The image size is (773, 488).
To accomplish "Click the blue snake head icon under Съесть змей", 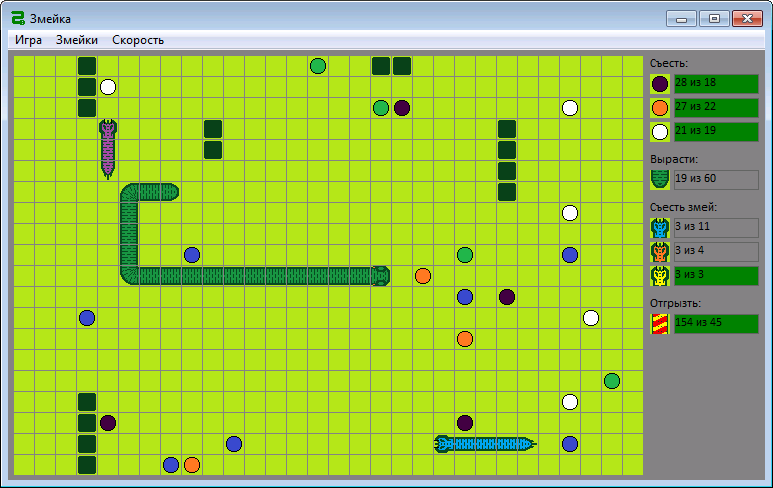I will tap(660, 228).
